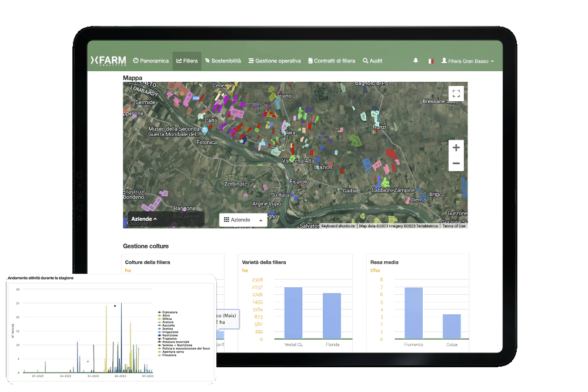
Task: Go to the Sostenibilità tab
Action: tap(223, 61)
